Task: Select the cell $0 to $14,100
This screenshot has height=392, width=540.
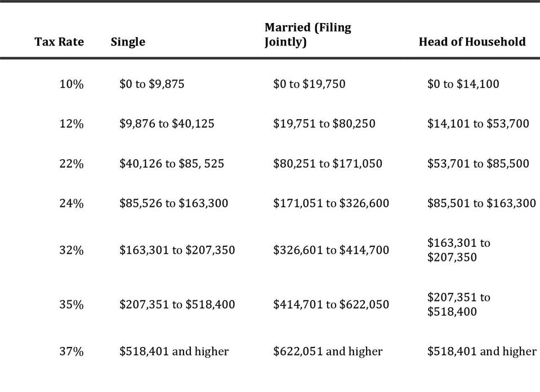Action: pos(463,84)
